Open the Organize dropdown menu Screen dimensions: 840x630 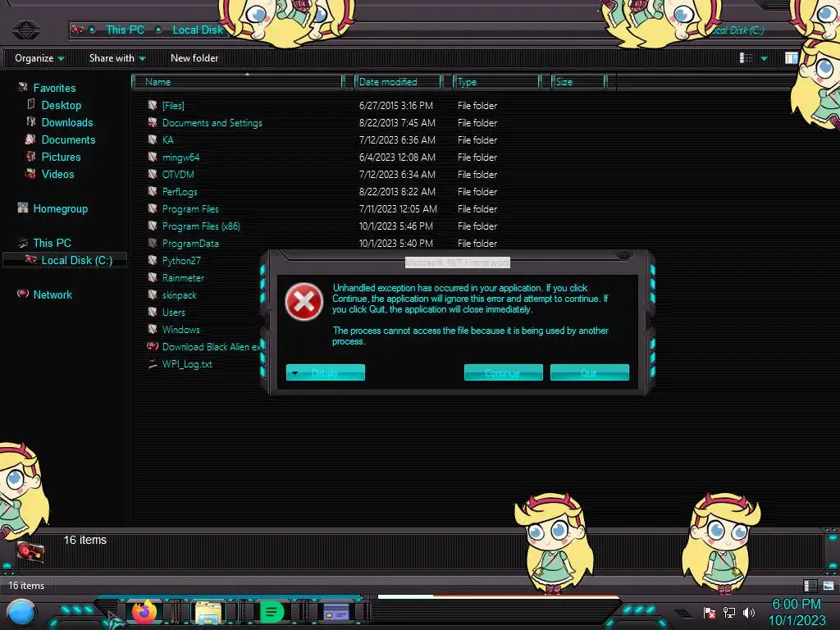(39, 58)
